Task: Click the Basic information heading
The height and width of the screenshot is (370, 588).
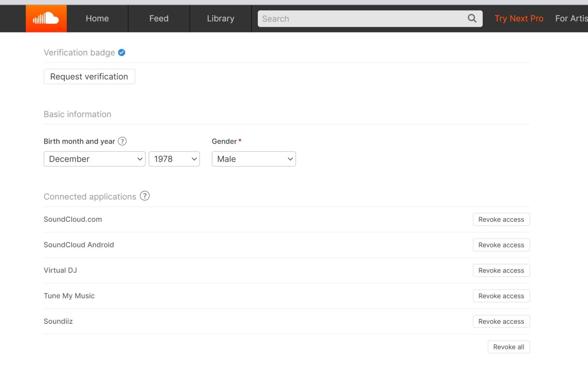Action: (77, 114)
